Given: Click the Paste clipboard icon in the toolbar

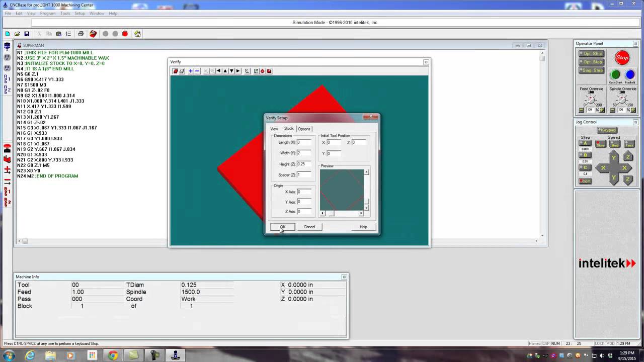Looking at the screenshot, I should [x=59, y=34].
